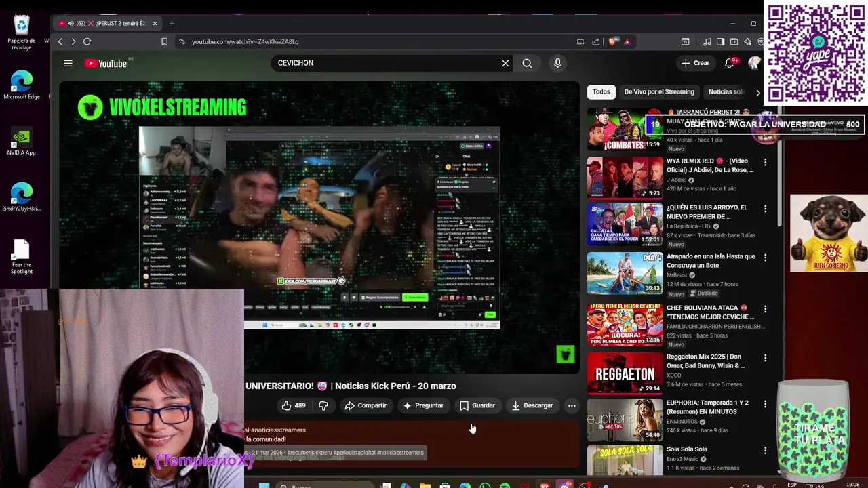Reload the page in the browser
This screenshot has height=488, width=868.
tap(87, 41)
